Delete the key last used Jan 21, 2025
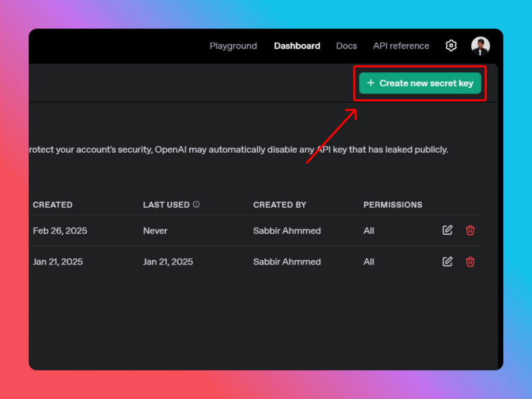 pos(470,261)
